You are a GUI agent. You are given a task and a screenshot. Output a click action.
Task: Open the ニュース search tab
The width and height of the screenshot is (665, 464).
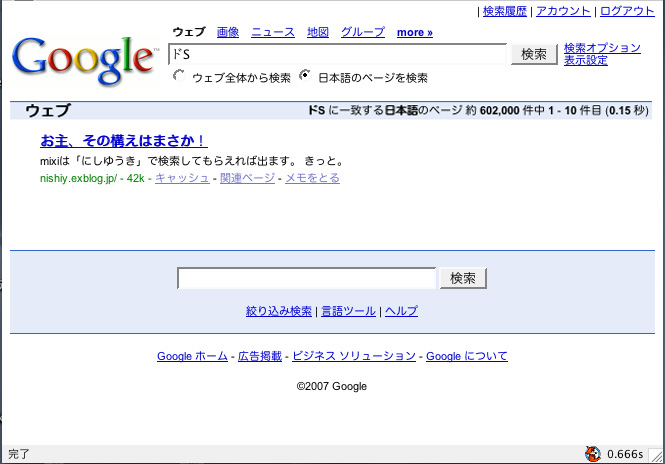[x=273, y=32]
